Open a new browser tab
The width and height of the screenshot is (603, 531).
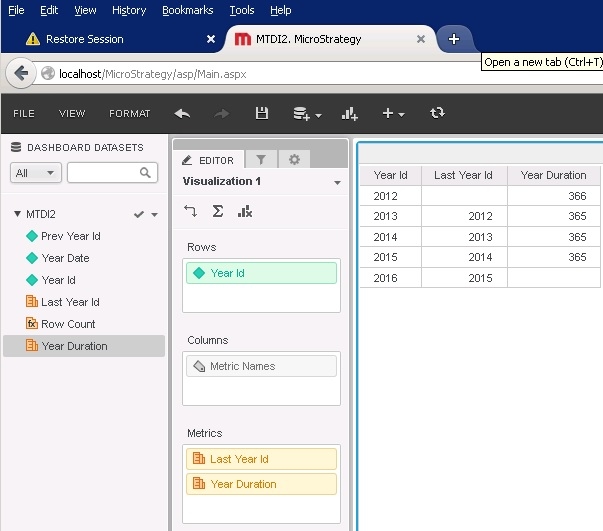click(x=454, y=39)
